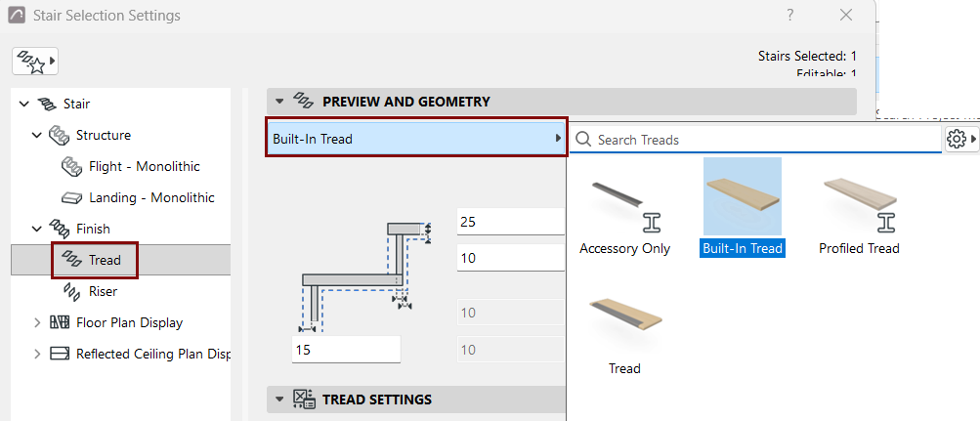980x421 pixels.
Task: Click the Riser icon in the tree
Action: pos(72,291)
